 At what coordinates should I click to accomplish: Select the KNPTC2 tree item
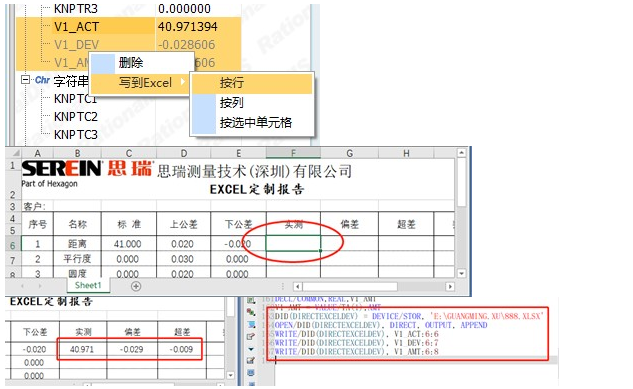coord(76,117)
